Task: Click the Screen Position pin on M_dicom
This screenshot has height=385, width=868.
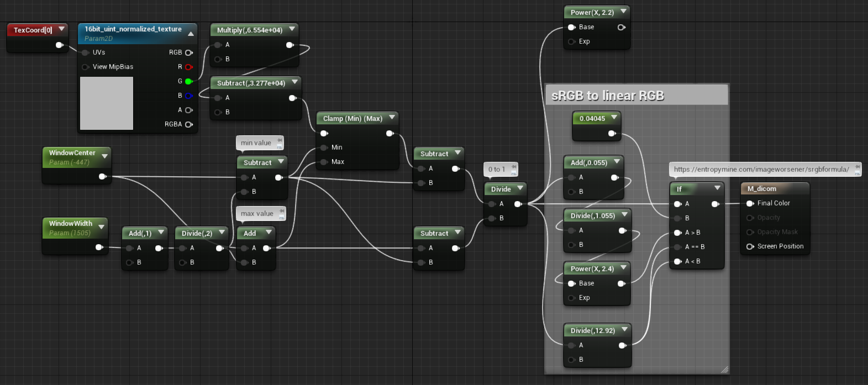Action: click(750, 246)
